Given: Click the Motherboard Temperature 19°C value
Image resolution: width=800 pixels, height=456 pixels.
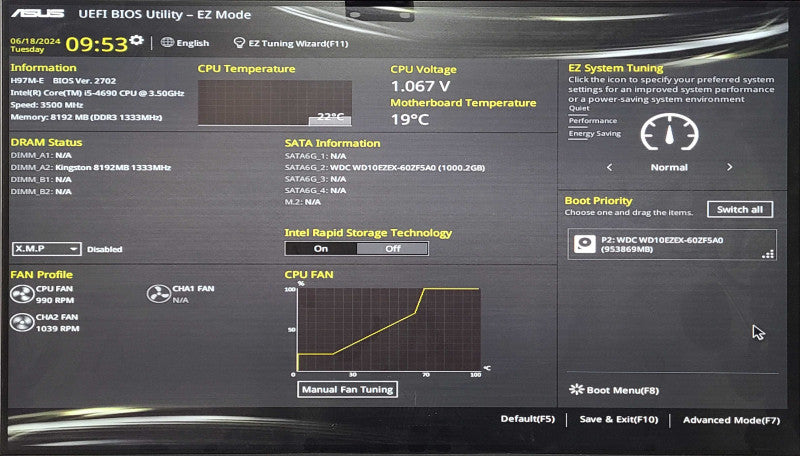Looking at the screenshot, I should coord(410,119).
